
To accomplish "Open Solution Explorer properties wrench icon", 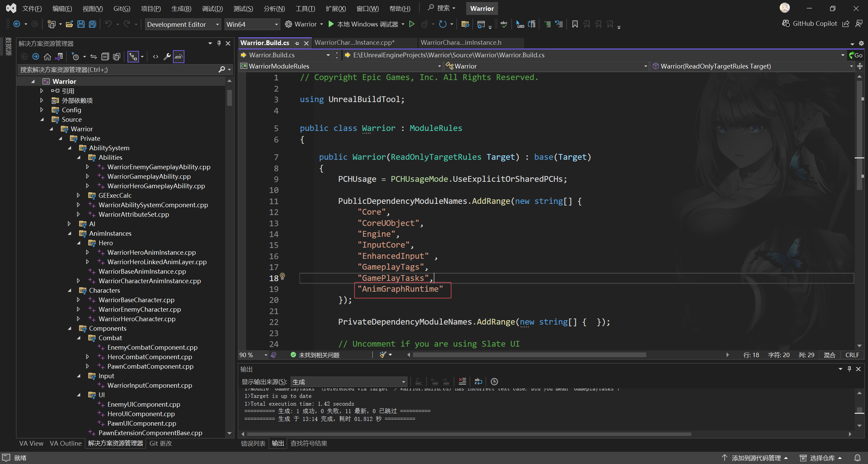I will click(x=167, y=57).
